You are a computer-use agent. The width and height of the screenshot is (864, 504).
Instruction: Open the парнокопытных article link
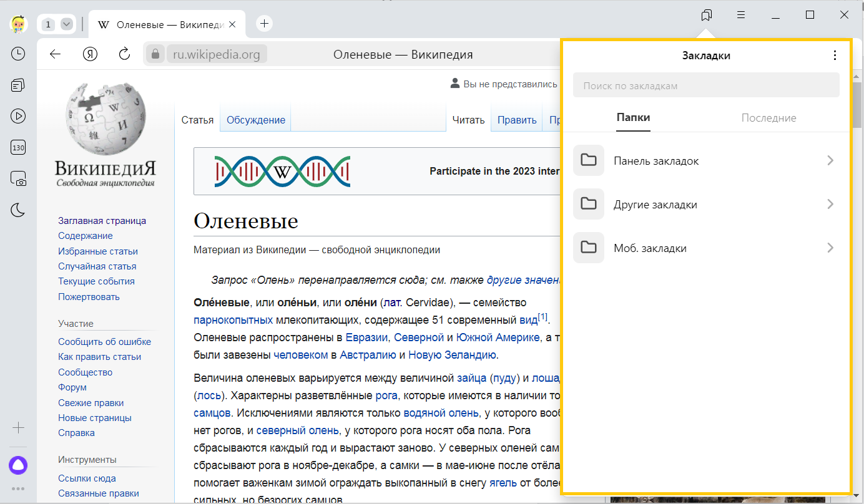[x=233, y=320]
